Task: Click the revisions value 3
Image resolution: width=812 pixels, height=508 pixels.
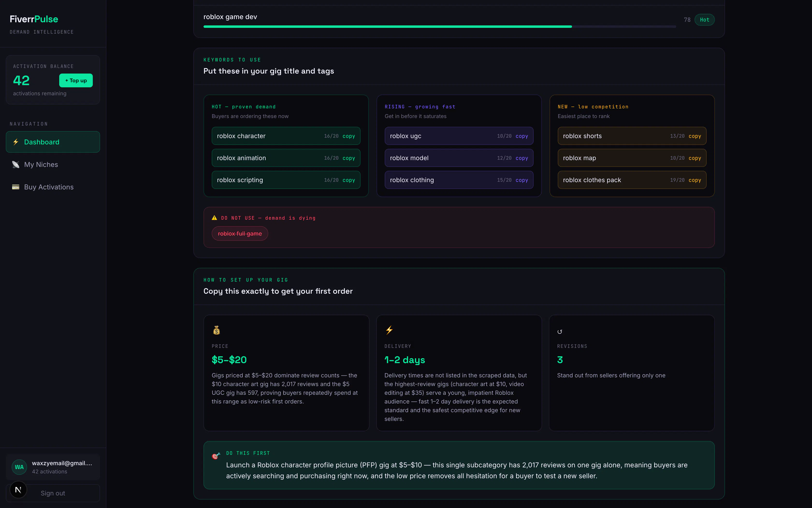Action: coord(560,360)
